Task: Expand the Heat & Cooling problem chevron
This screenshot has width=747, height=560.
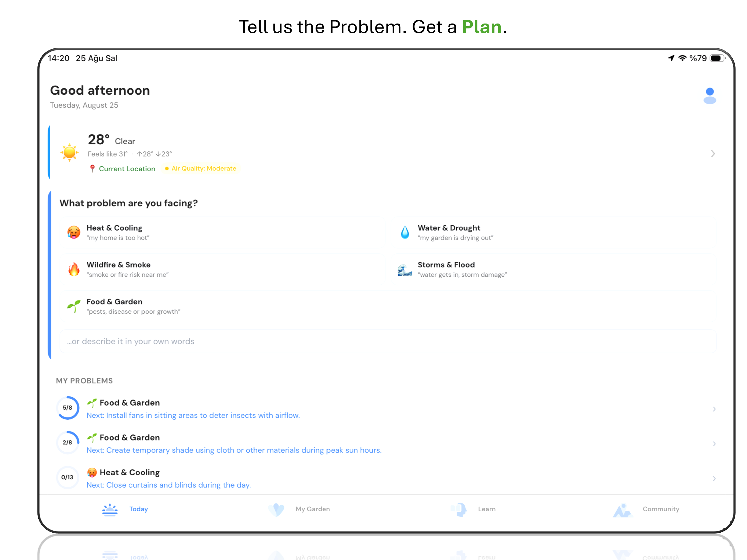Action: (x=714, y=479)
